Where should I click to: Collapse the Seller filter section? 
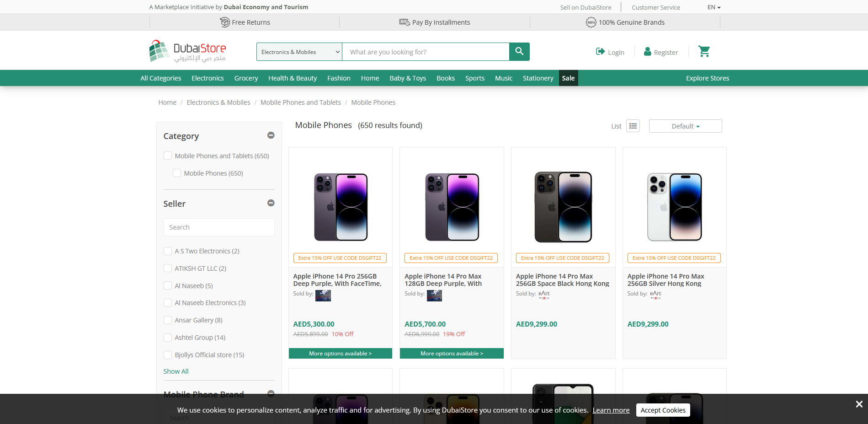coord(271,203)
